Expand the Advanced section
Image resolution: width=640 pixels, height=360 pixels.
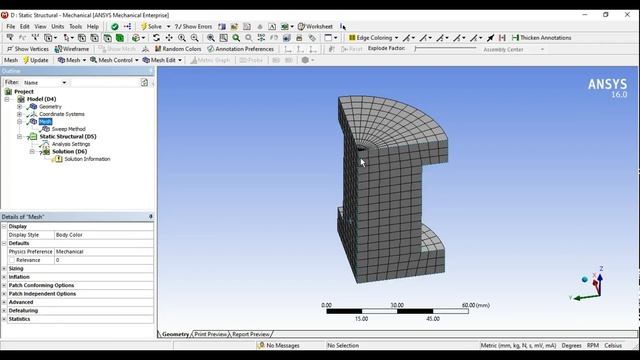4,302
